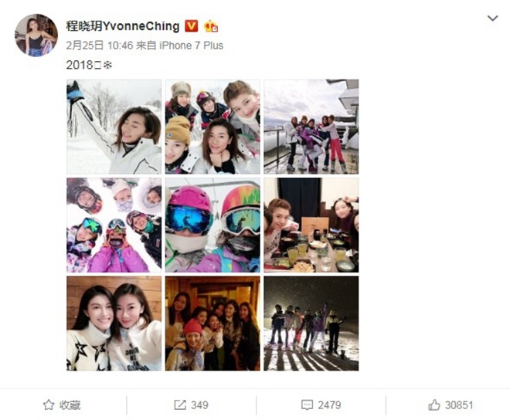Open username 程晓玥YvonneChing profile link
This screenshot has height=420, width=510.
pos(123,26)
